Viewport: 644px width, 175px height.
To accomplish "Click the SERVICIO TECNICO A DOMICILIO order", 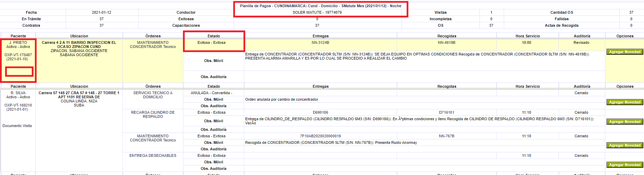I will [153, 95].
